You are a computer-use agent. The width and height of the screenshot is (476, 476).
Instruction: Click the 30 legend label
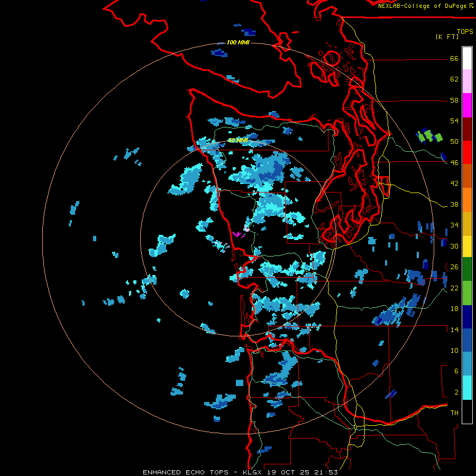454,246
